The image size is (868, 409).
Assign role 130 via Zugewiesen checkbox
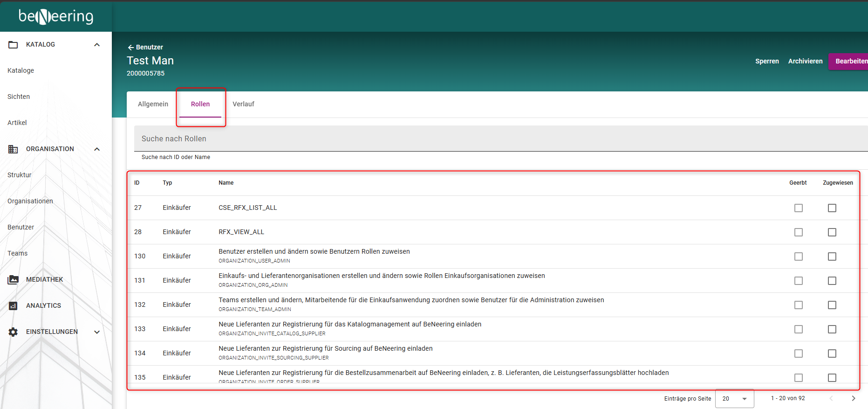point(832,256)
